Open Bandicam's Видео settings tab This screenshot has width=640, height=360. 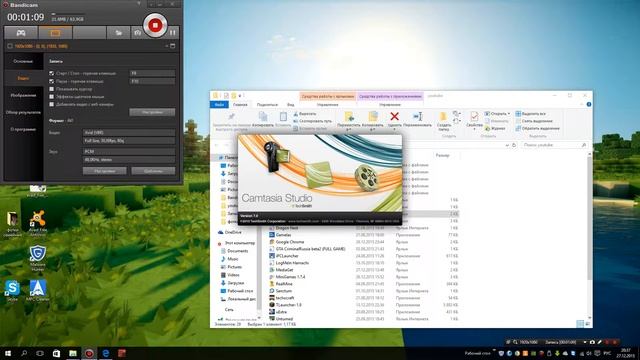[23, 78]
